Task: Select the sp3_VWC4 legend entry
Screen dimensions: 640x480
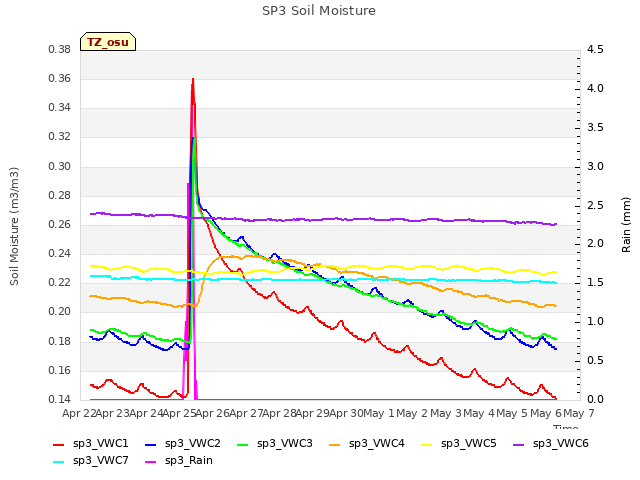Action: coord(367,444)
